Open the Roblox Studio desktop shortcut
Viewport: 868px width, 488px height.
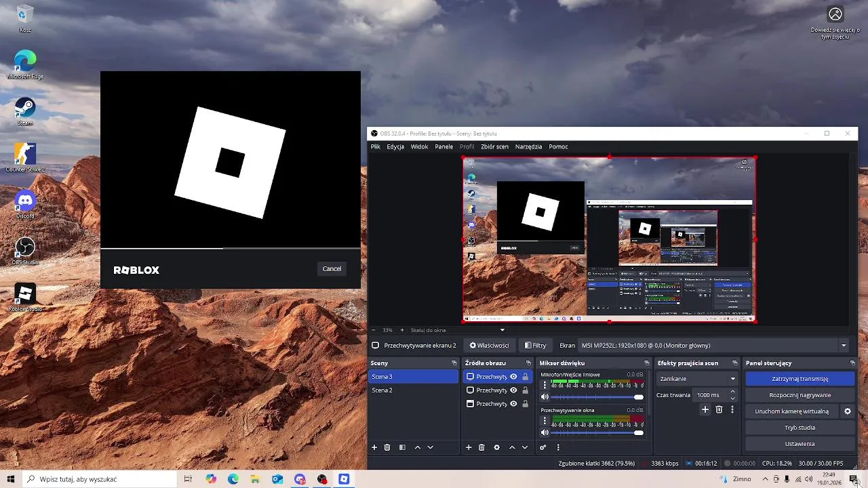(25, 297)
